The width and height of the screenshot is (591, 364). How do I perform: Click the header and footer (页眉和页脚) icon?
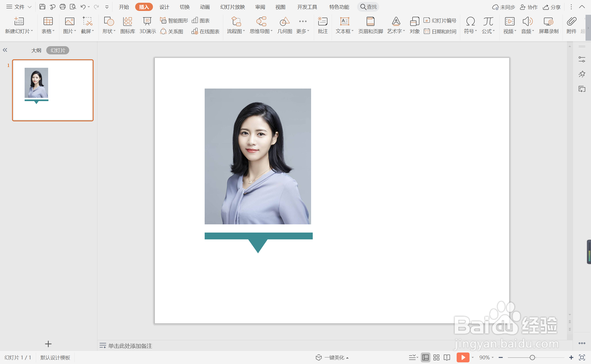[370, 25]
